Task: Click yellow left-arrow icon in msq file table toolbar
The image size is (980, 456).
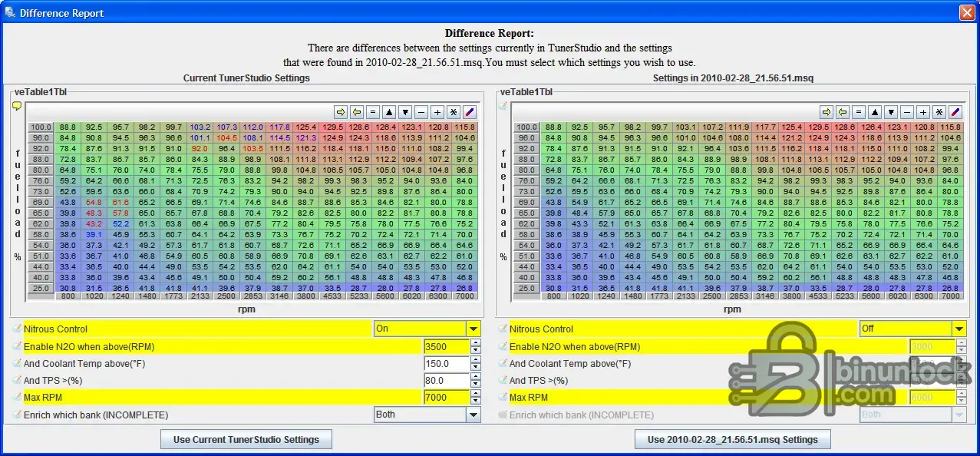Action: pos(843,111)
